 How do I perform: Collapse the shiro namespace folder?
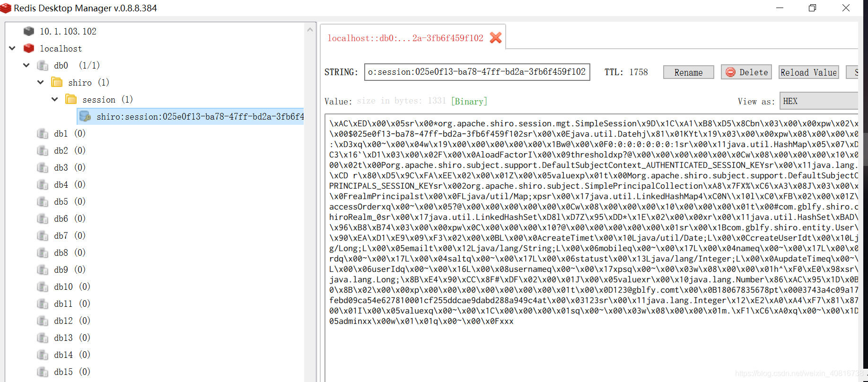[41, 82]
